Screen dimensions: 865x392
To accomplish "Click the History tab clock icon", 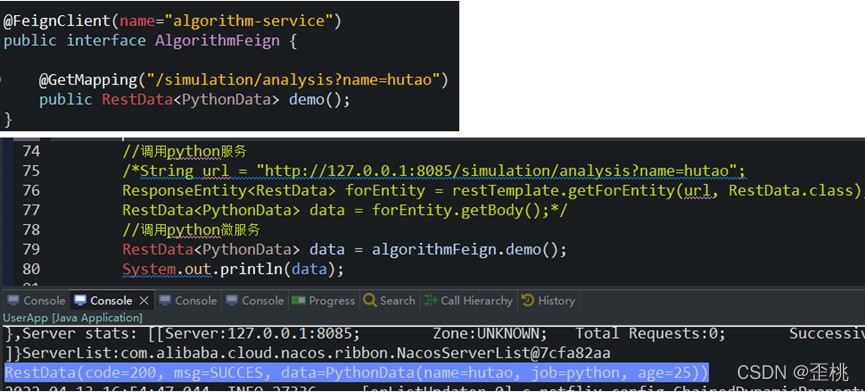I will (x=528, y=300).
